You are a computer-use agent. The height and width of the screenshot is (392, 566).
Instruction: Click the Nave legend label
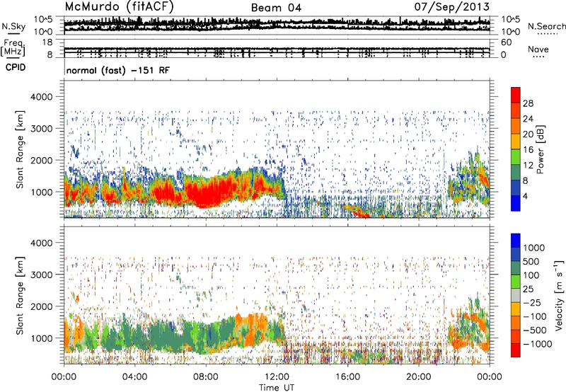tap(538, 49)
